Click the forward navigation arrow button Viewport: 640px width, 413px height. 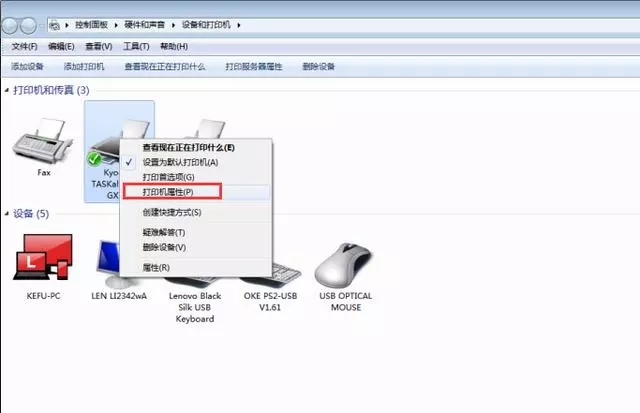coord(28,26)
